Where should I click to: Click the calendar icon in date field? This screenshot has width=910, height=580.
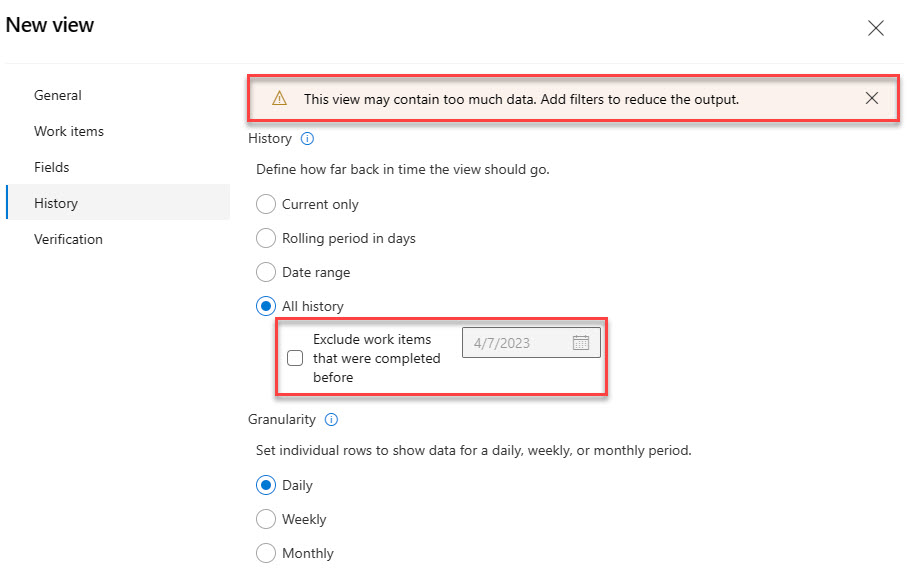[581, 343]
